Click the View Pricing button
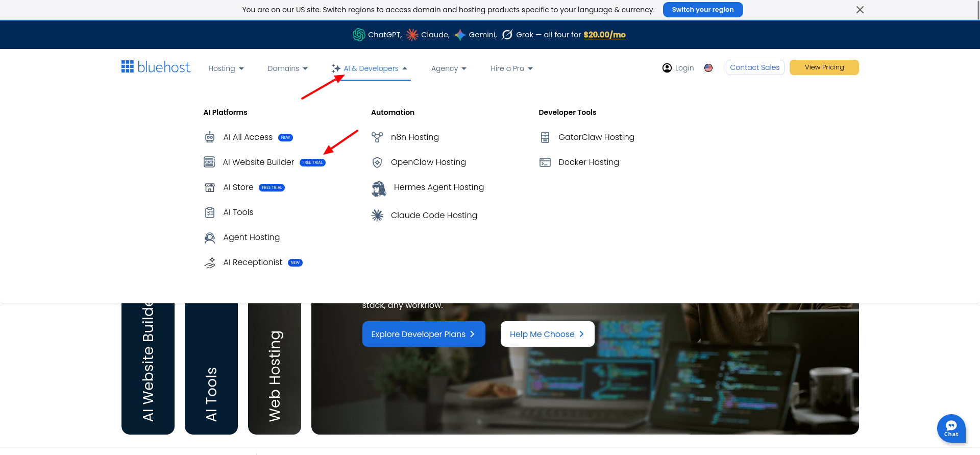The image size is (980, 455). [x=824, y=67]
